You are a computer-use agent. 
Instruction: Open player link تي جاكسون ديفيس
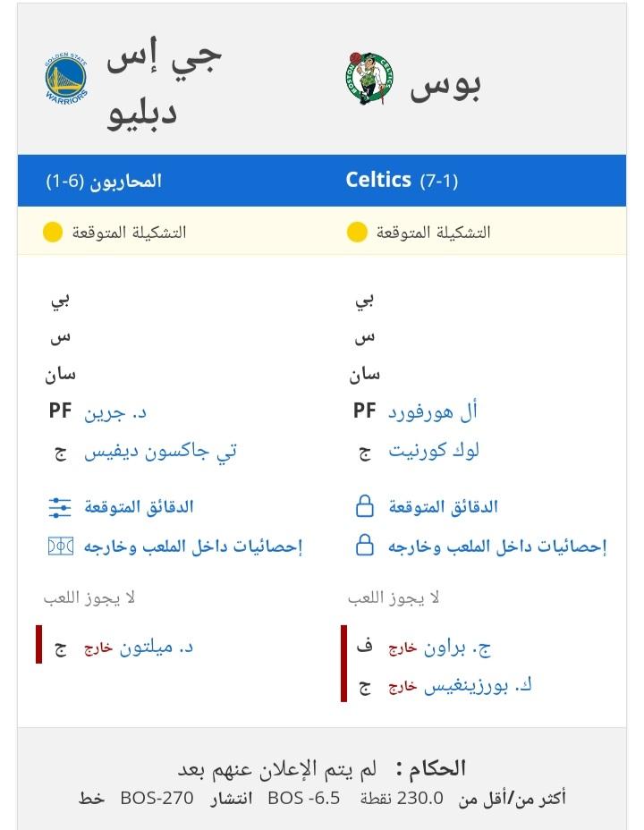point(160,452)
